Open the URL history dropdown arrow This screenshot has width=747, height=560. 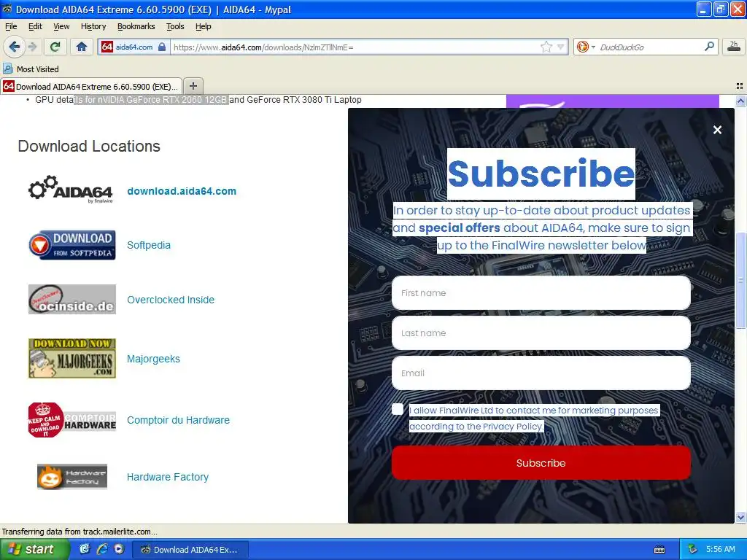coord(561,47)
